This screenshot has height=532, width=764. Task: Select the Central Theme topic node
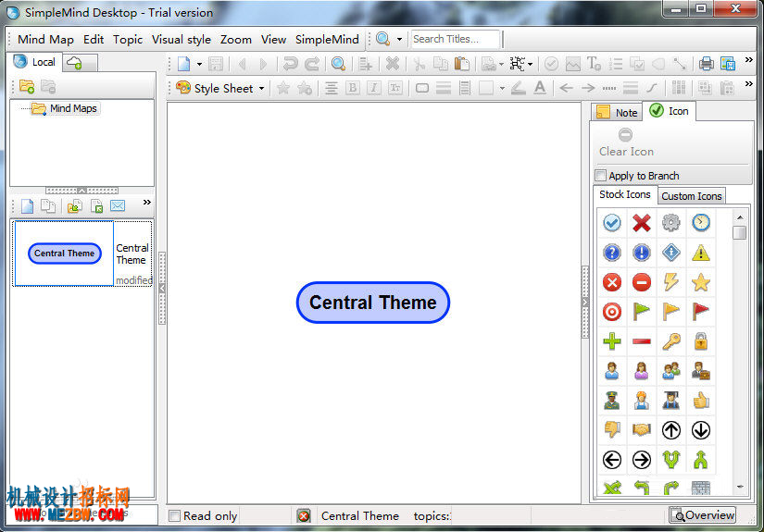pos(373,303)
